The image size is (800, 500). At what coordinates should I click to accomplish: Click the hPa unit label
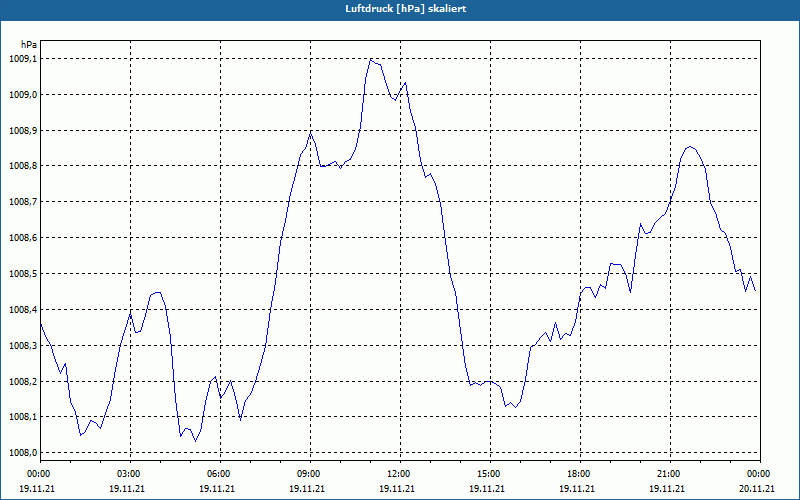point(29,44)
